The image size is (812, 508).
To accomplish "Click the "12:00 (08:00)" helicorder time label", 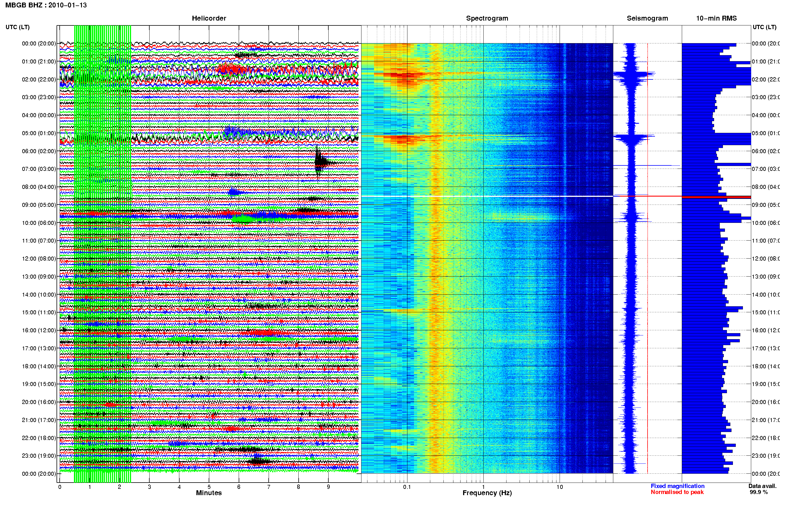I will click(39, 258).
